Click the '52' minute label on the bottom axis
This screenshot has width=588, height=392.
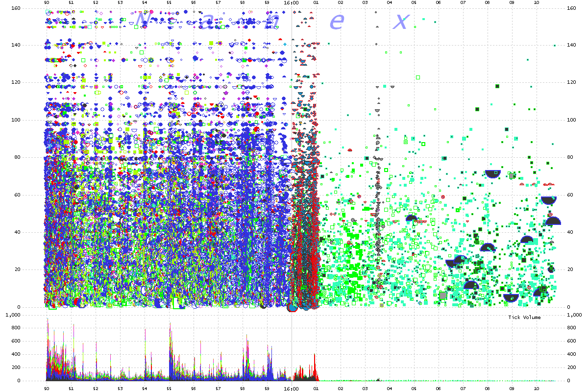point(96,389)
